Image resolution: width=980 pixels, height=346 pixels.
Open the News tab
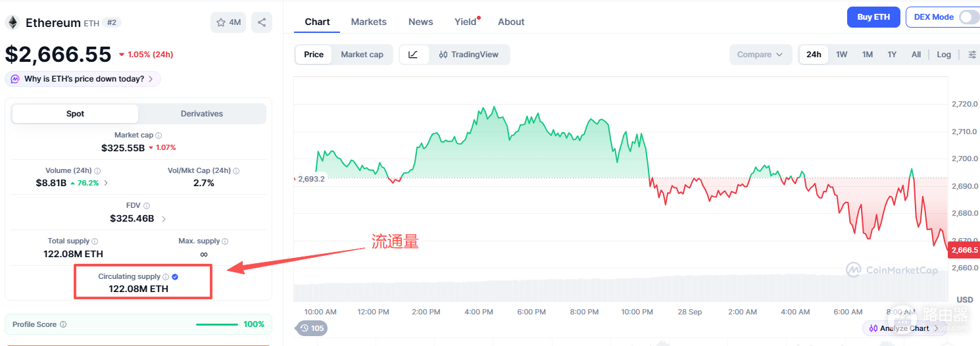point(421,22)
